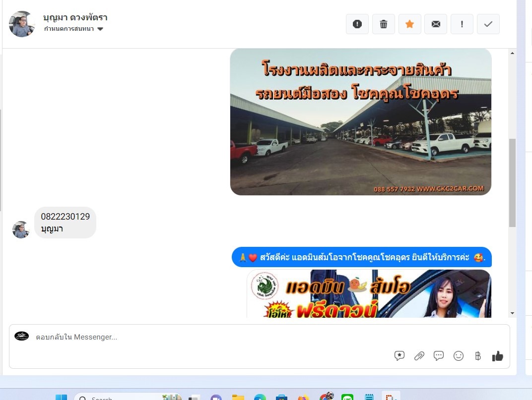Open File Explorer on the taskbar

pos(238,398)
